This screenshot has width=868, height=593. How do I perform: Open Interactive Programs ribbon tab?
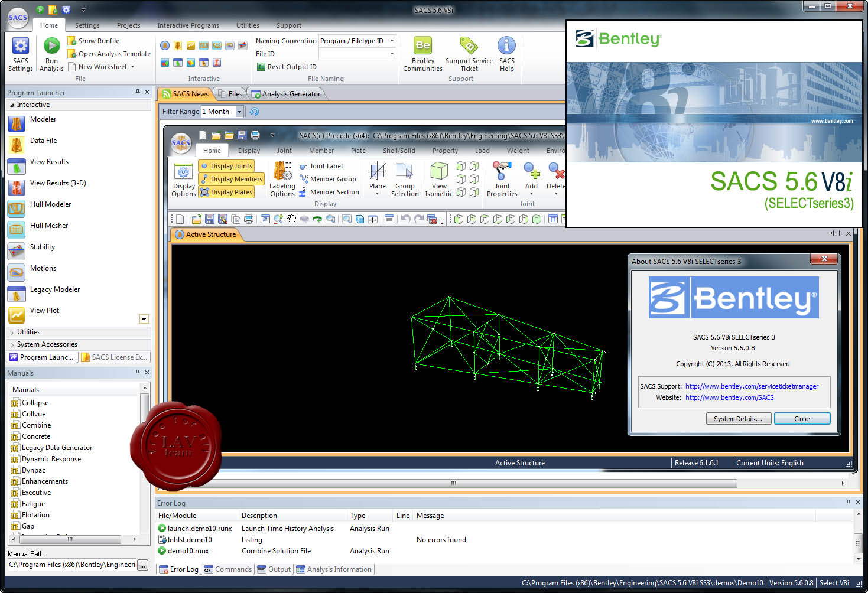tap(188, 25)
